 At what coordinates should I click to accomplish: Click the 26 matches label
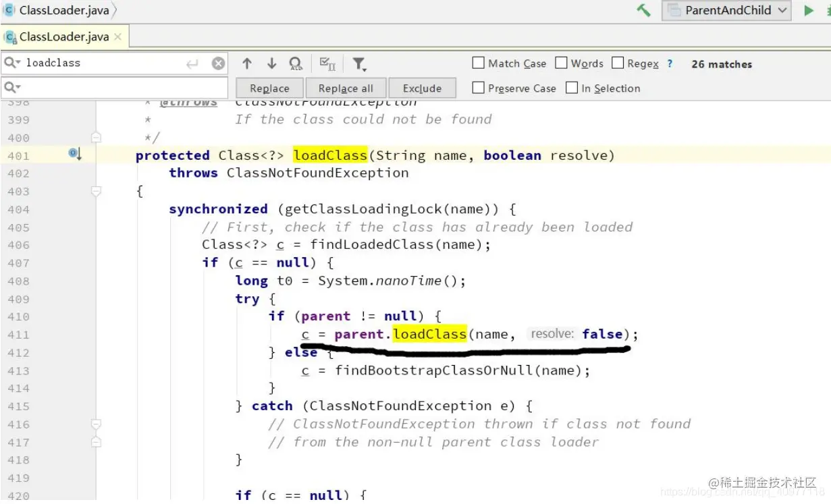click(x=722, y=64)
